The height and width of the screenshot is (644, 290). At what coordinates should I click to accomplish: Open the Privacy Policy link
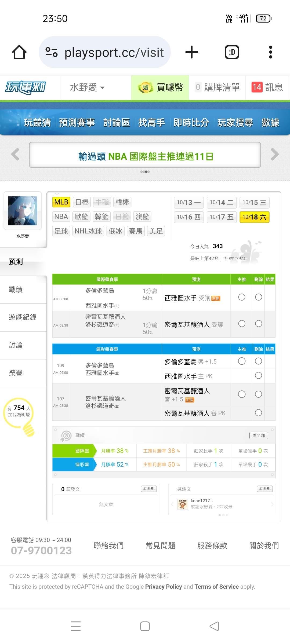(x=164, y=587)
